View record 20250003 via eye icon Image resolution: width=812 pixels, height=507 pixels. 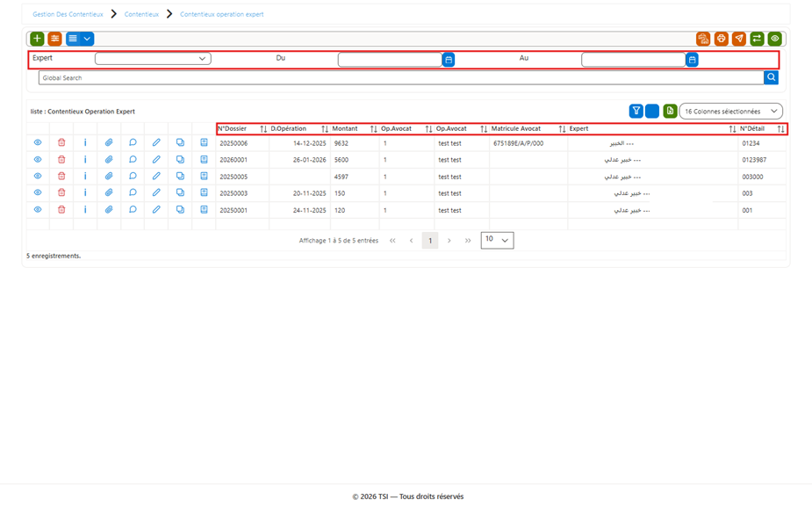(38, 192)
